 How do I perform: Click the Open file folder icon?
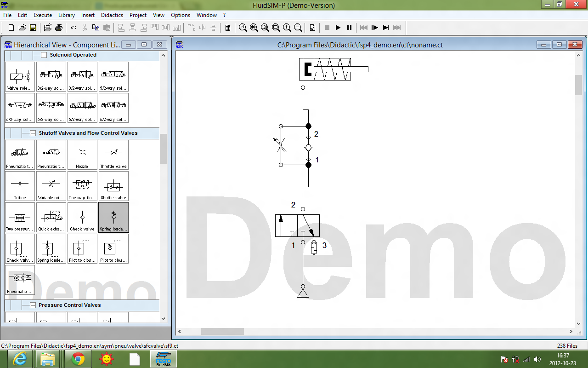tap(22, 28)
